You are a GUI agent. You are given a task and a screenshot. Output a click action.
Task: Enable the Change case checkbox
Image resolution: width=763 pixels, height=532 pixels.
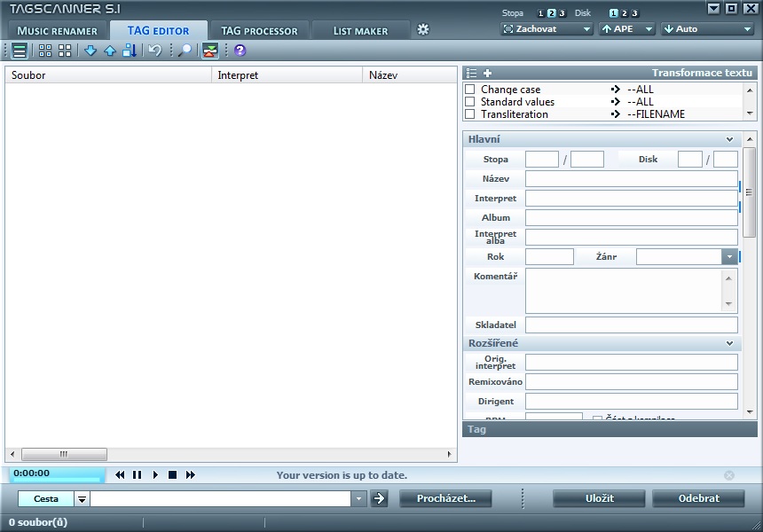click(470, 90)
